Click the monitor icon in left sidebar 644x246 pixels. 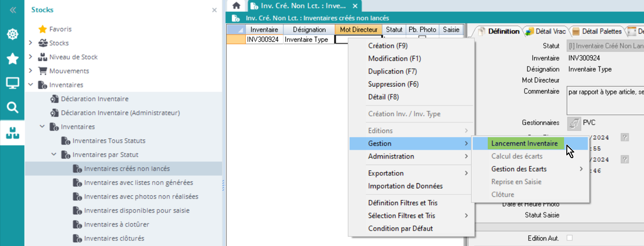(x=12, y=83)
